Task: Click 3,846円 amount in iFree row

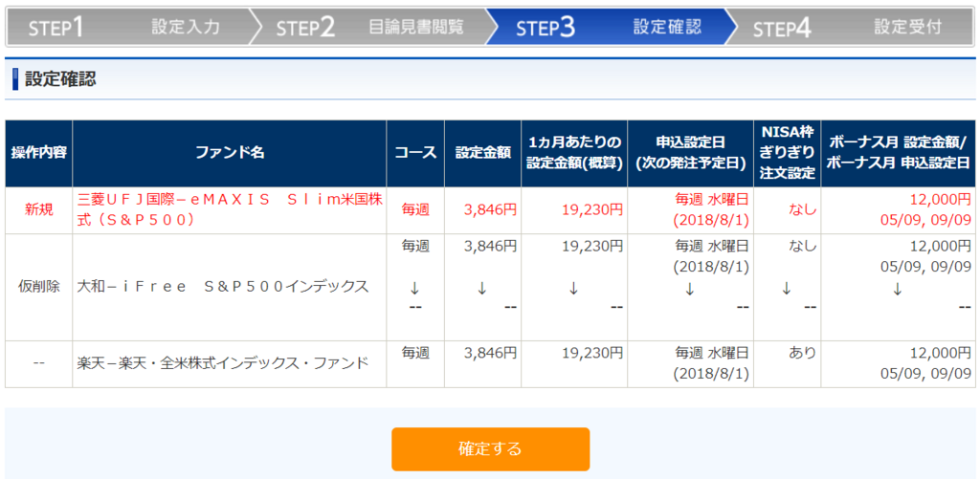Action: tap(490, 246)
